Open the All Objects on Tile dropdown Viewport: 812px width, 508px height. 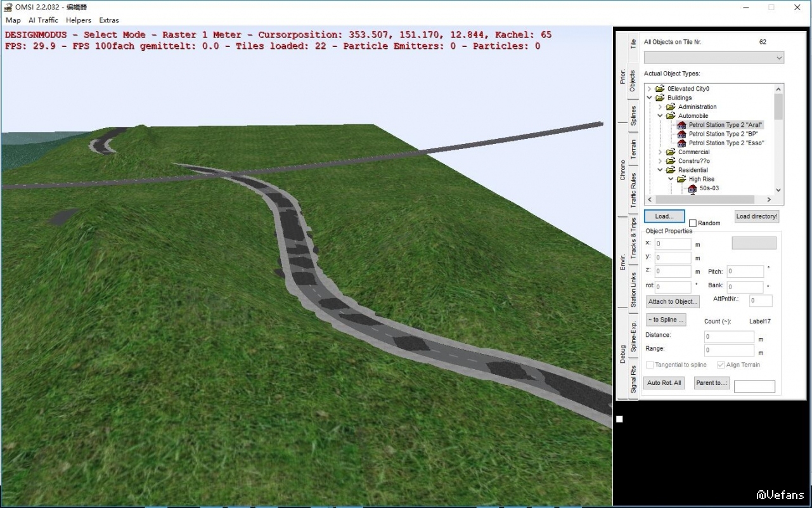[778, 58]
